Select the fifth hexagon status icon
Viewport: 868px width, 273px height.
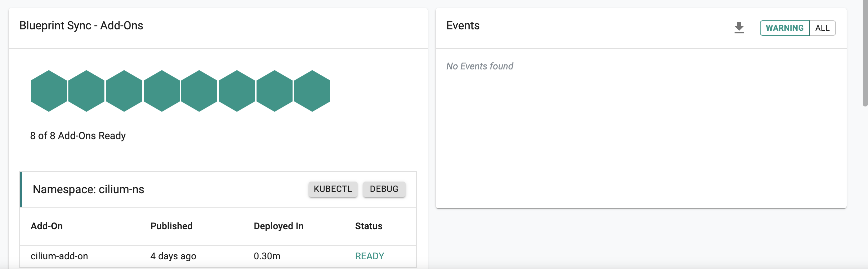click(x=199, y=91)
